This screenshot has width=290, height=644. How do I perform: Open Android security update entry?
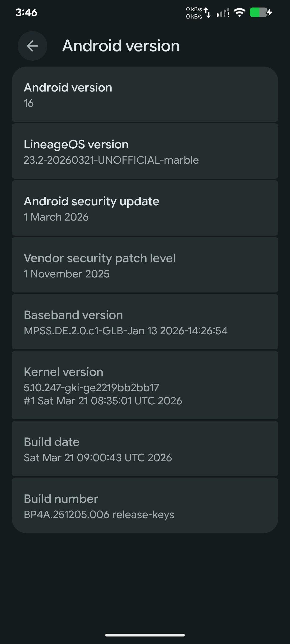point(145,208)
